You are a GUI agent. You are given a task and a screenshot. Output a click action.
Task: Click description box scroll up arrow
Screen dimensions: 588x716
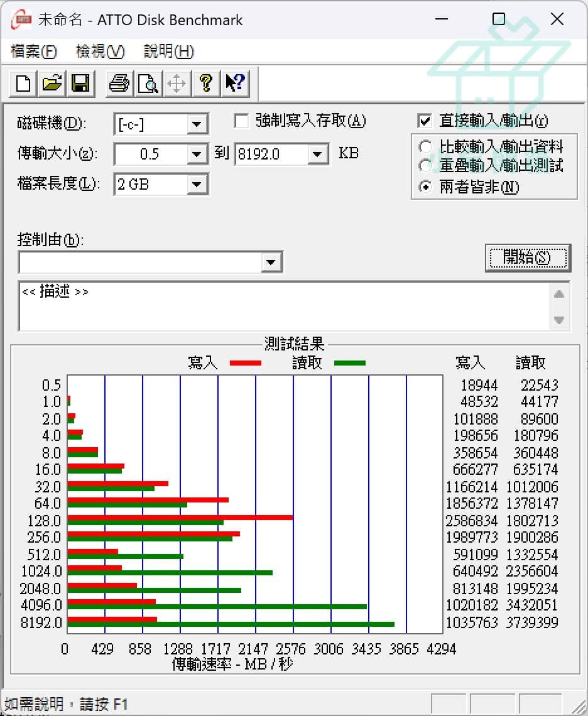click(x=559, y=294)
